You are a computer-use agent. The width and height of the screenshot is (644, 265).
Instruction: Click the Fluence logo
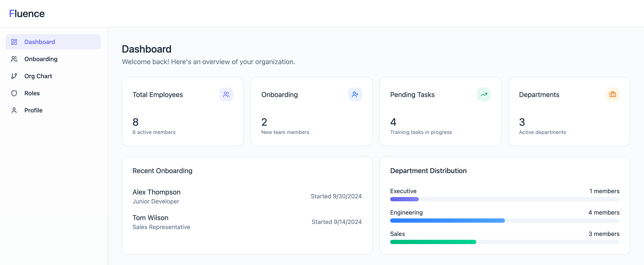click(27, 13)
